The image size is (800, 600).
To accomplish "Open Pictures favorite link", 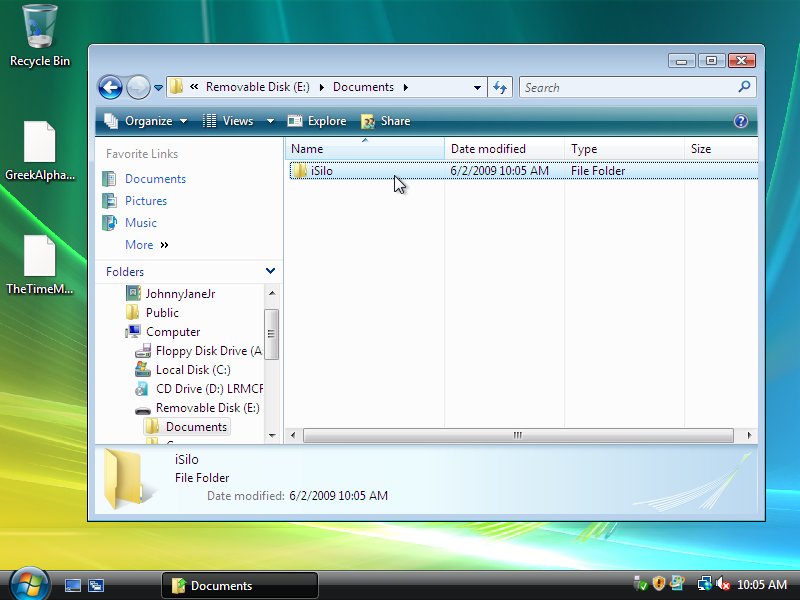I will pos(146,201).
